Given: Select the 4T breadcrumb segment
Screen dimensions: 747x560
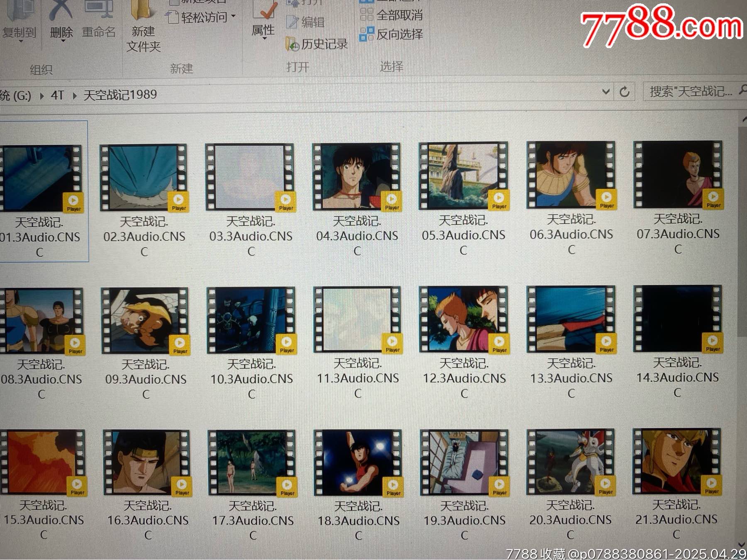Looking at the screenshot, I should (x=58, y=95).
